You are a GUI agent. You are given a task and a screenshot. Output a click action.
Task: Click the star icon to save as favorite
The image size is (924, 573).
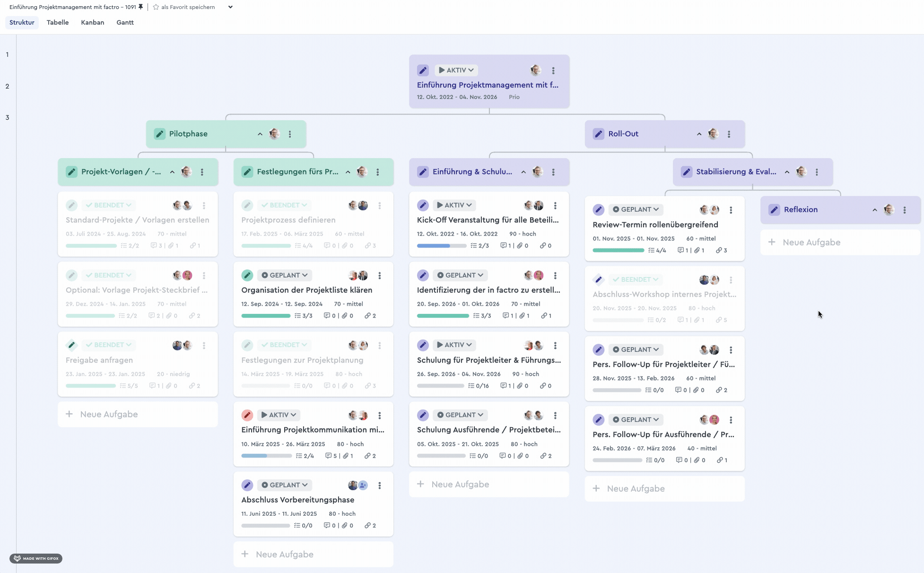click(156, 7)
